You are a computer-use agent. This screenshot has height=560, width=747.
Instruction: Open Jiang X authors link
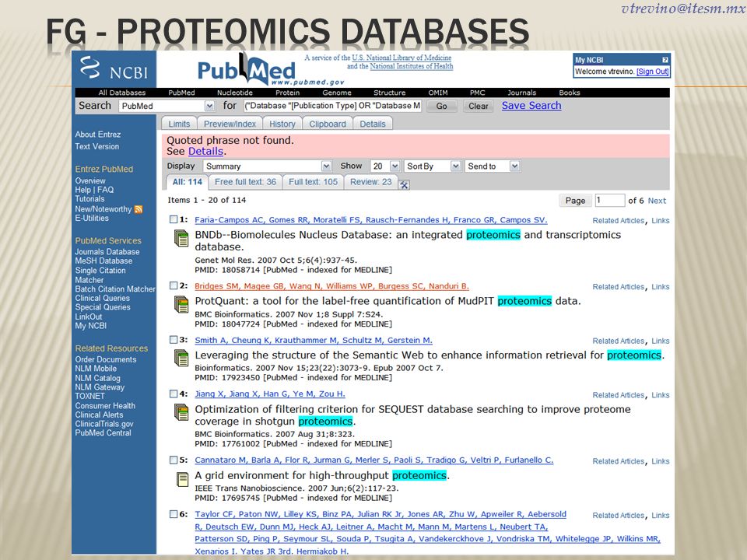(x=270, y=394)
